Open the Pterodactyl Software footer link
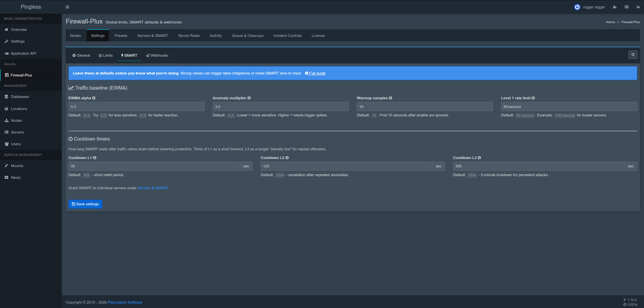 pyautogui.click(x=125, y=302)
